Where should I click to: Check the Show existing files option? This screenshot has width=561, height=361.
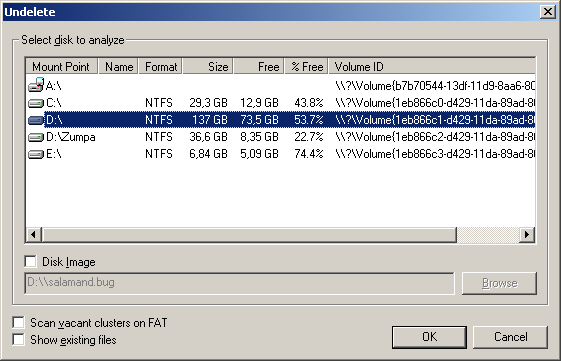[x=18, y=339]
